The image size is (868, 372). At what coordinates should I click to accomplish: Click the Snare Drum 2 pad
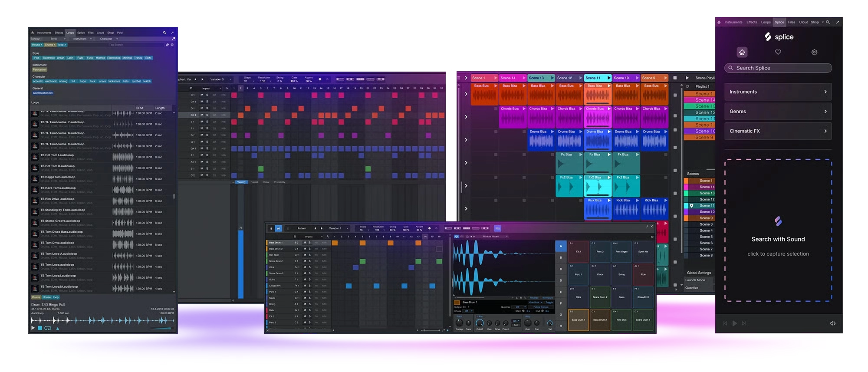point(600,297)
